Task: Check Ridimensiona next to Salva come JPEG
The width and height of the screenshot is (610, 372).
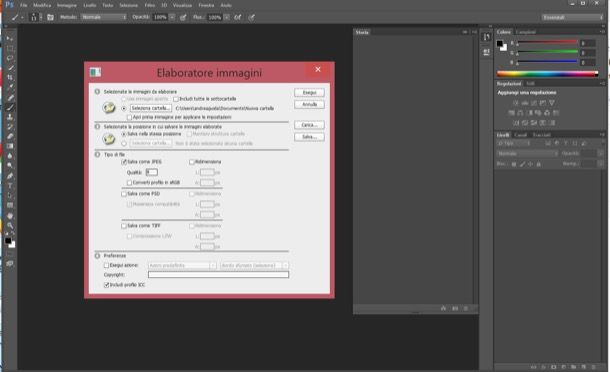Action: pos(191,162)
